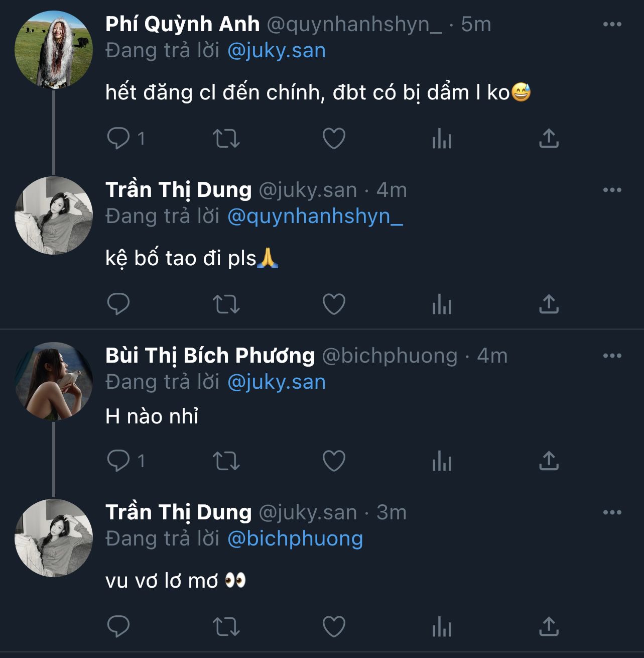View analytics for the "vu vơ lơ mơ" tweet
Screen dimensions: 644x658
pos(442,626)
